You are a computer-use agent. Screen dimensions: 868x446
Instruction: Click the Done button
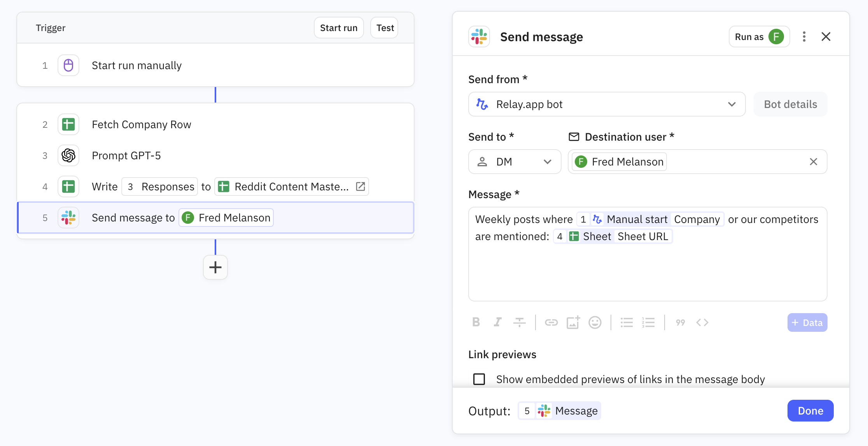click(x=810, y=411)
